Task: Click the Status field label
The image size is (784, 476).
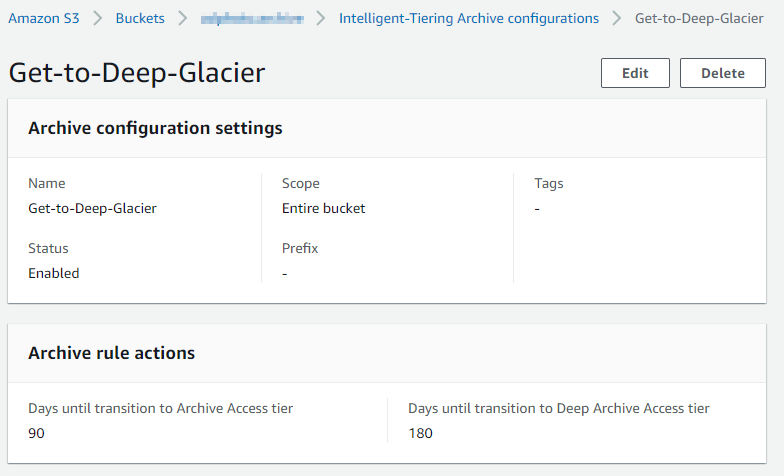Action: click(48, 248)
